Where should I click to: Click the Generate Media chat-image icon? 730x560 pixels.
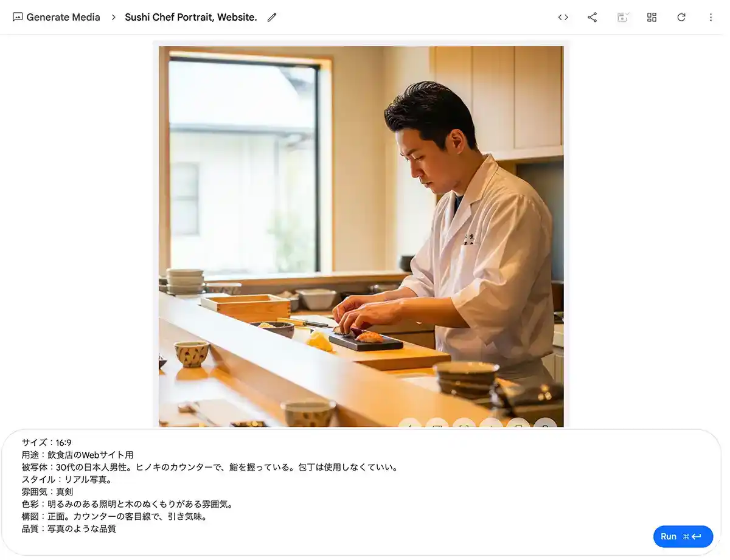point(18,17)
